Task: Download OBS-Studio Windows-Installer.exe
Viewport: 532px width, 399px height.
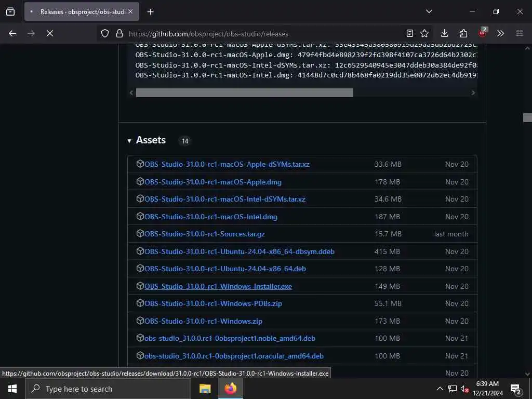Action: click(218, 286)
